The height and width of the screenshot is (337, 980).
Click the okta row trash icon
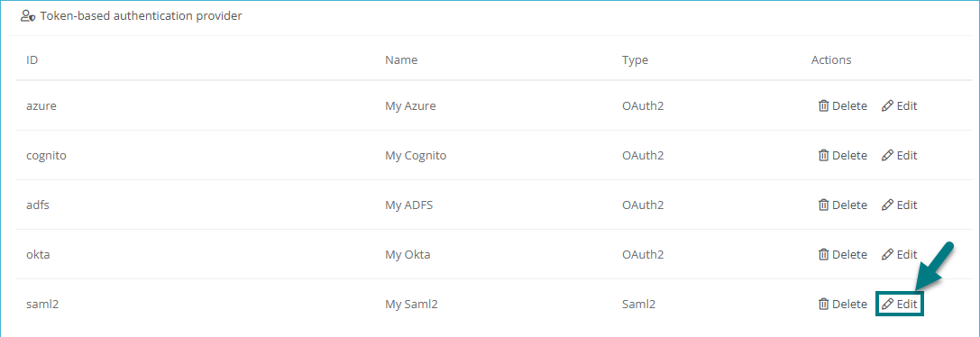click(x=824, y=254)
